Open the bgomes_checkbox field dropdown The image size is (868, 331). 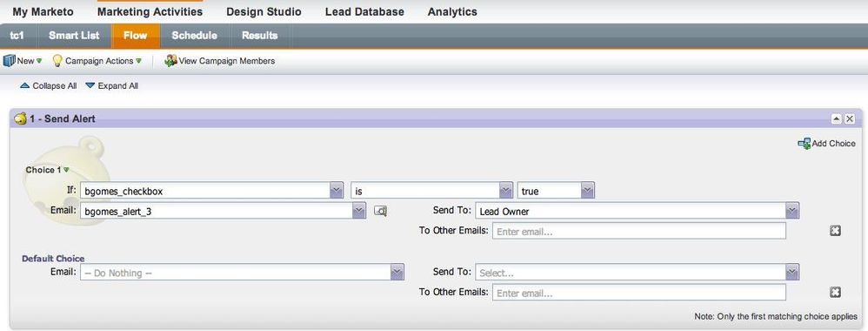(337, 191)
